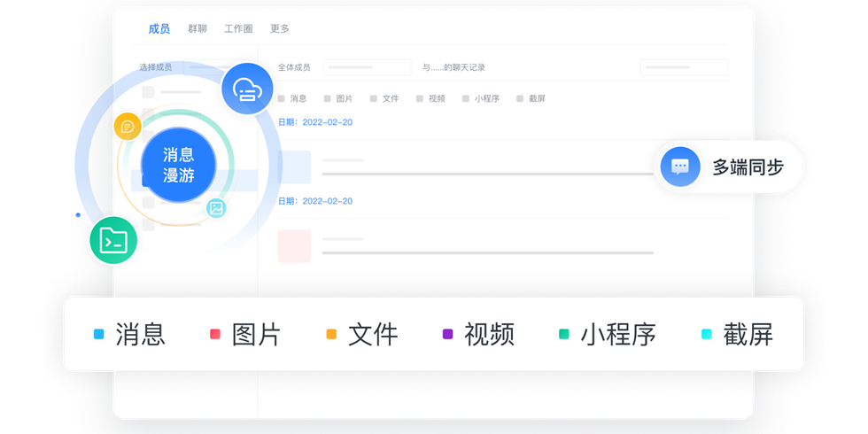Click the orange chat bubble icon
868x434 pixels.
click(128, 127)
